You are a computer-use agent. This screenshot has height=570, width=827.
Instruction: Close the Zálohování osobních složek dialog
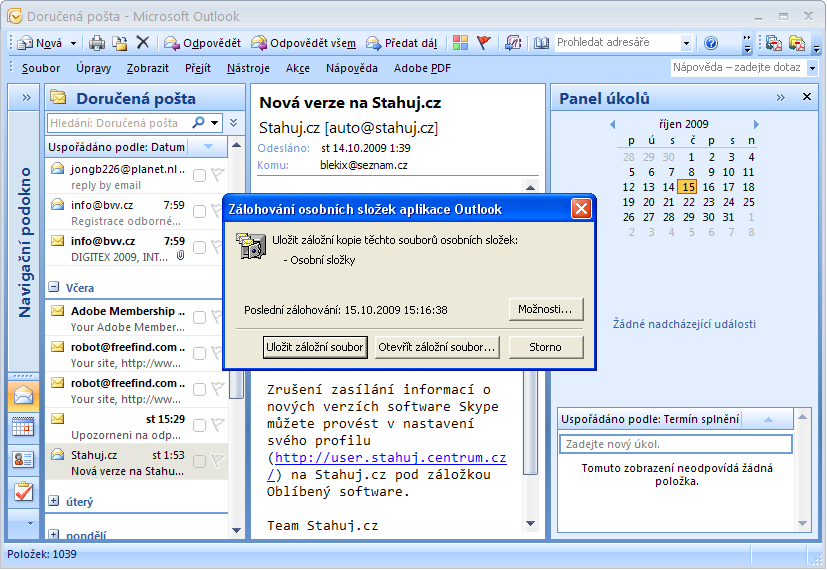(581, 209)
